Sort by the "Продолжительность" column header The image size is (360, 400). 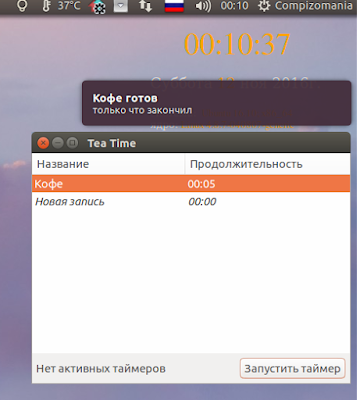click(x=268, y=164)
